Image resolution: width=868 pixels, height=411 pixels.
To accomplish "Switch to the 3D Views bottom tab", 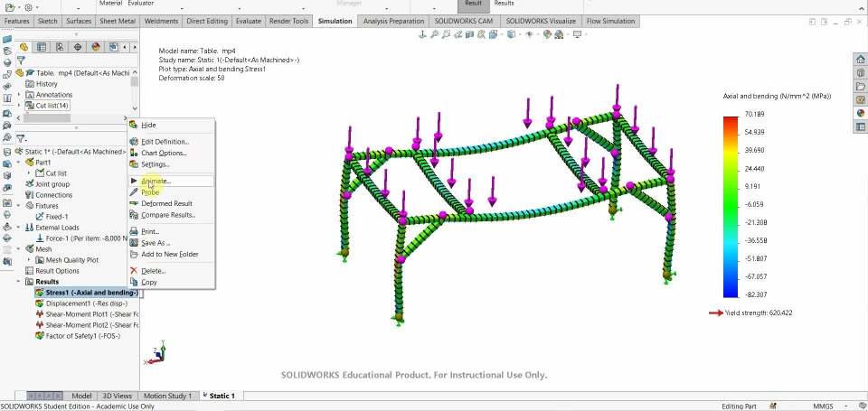I will pos(118,396).
